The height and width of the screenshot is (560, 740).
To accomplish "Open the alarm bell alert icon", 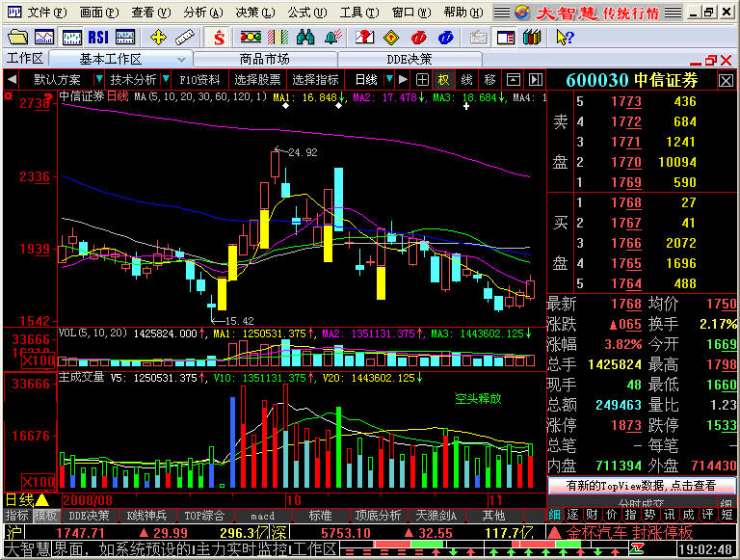I will click(333, 38).
